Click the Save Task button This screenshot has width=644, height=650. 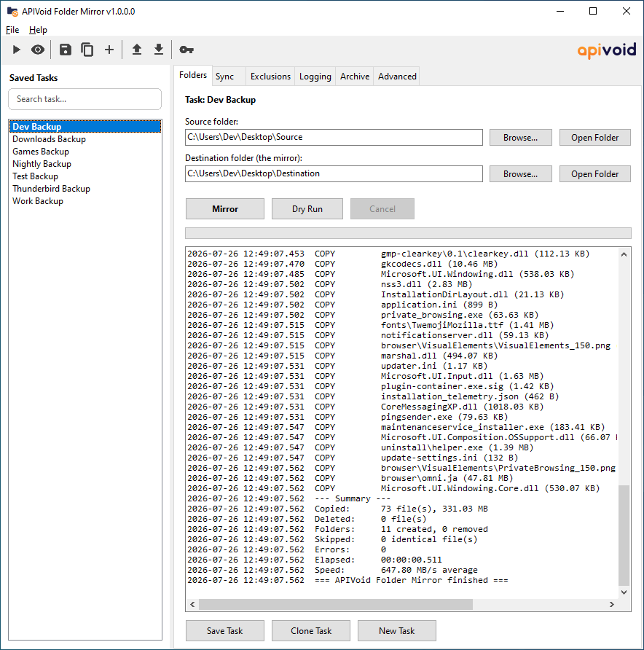(x=224, y=631)
